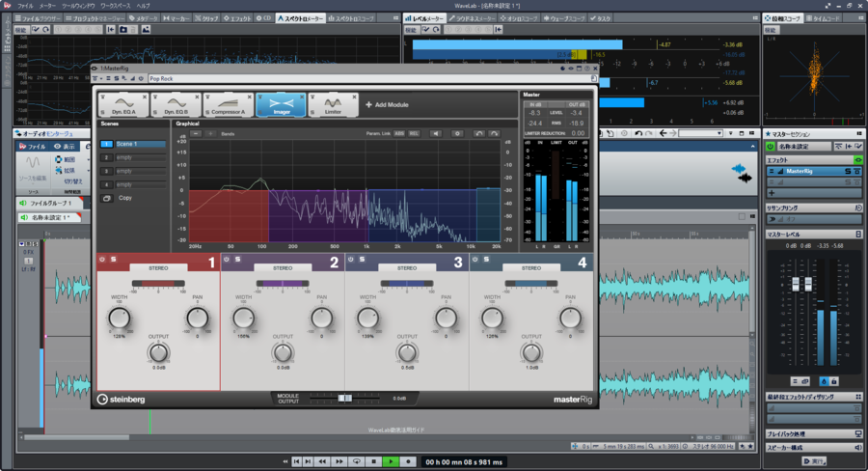This screenshot has height=471, width=868.
Task: Open band 4 STEREO mode selector
Action: click(x=530, y=267)
